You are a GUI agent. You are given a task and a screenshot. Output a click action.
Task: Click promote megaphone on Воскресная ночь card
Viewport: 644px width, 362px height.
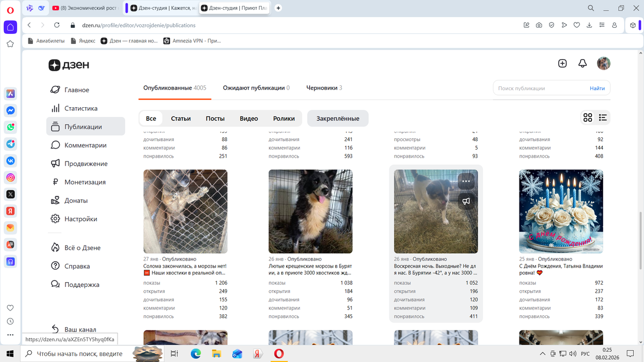466,201
